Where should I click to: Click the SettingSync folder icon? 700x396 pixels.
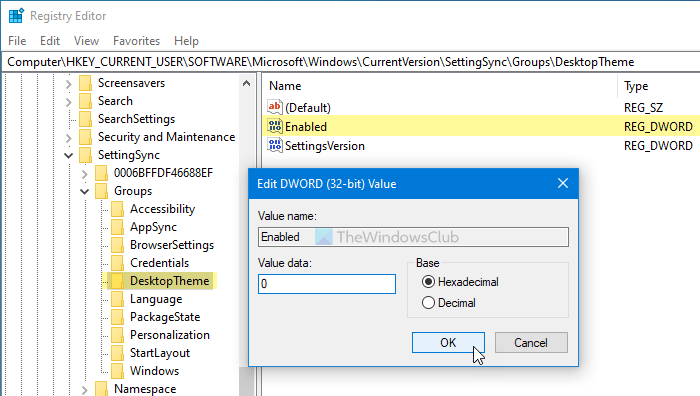point(85,155)
